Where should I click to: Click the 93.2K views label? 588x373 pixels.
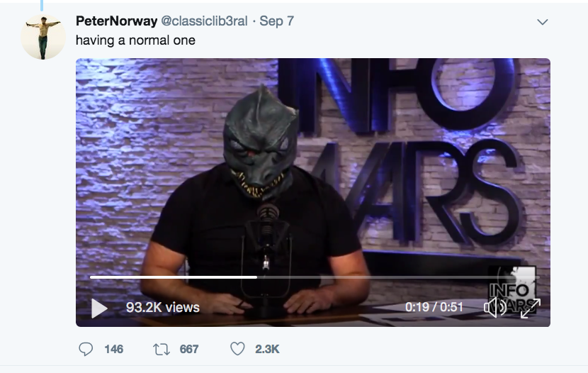(x=163, y=307)
